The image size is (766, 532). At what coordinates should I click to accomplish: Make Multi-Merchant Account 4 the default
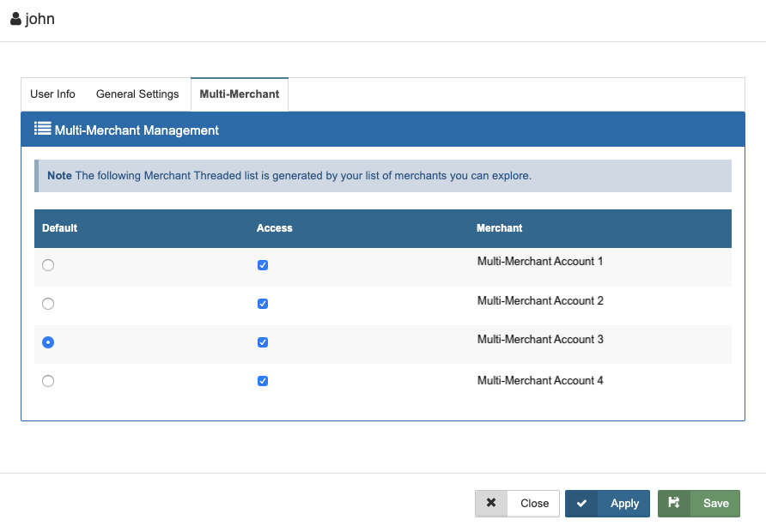point(48,381)
